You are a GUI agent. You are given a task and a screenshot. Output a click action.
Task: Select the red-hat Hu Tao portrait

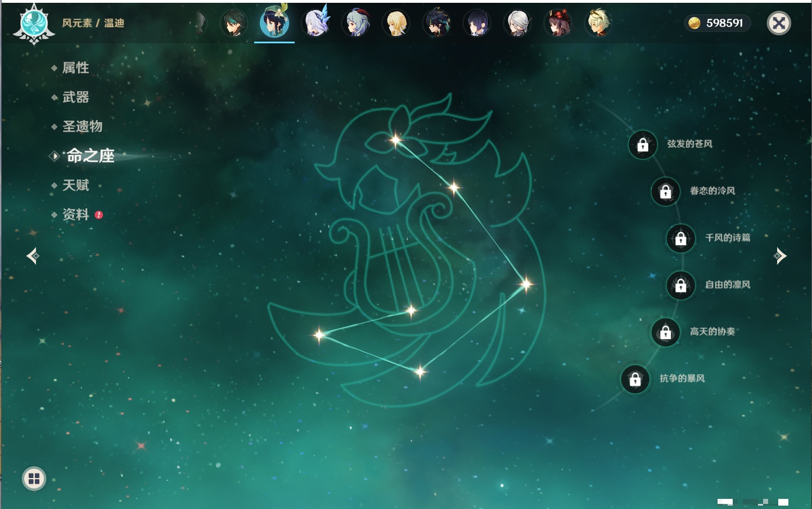pos(557,23)
